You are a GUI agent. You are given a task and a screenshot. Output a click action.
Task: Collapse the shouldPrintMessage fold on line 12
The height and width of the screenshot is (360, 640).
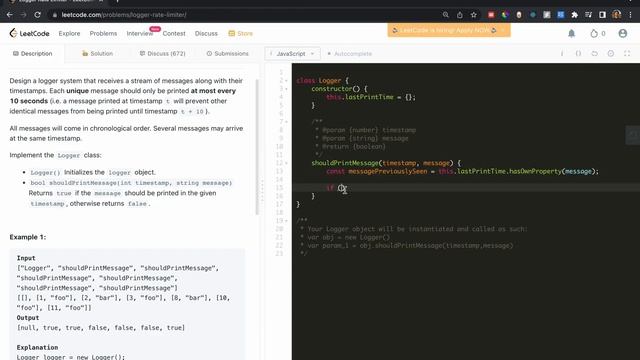[286, 163]
